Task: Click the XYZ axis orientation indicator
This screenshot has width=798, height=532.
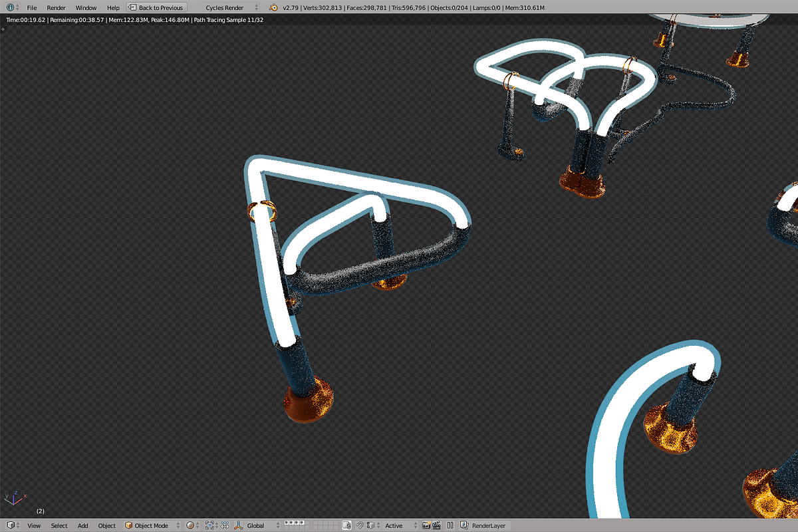Action: click(x=14, y=498)
